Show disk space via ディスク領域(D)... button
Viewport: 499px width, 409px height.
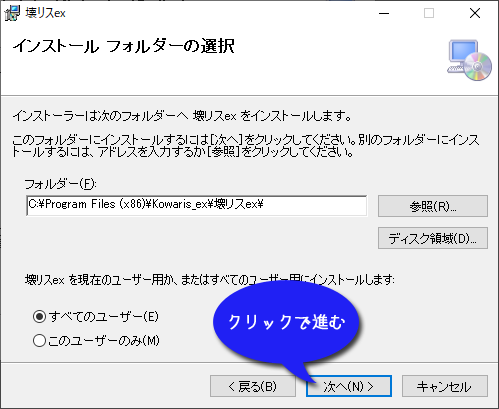[433, 238]
